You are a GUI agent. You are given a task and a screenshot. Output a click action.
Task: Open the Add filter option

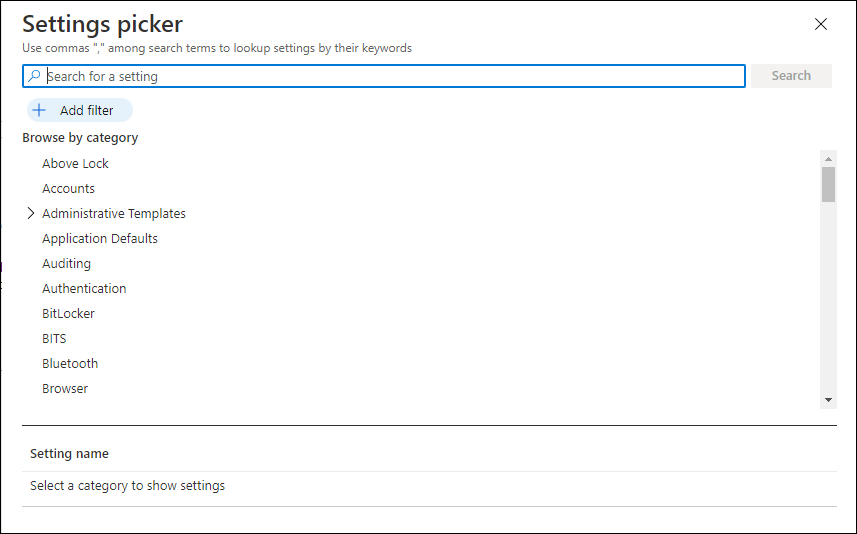pos(80,110)
